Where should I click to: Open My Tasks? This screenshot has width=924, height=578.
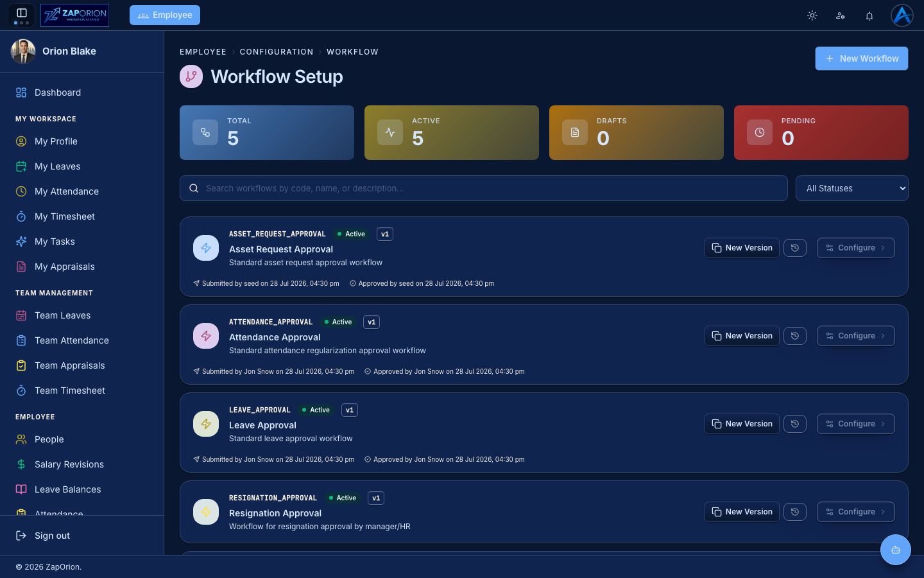click(x=82, y=241)
